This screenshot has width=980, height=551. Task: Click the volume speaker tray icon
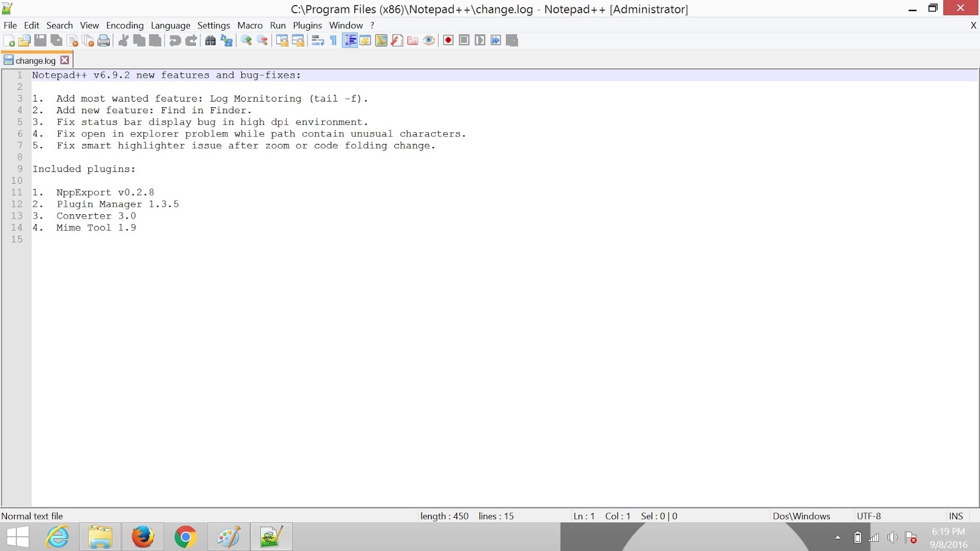point(892,538)
